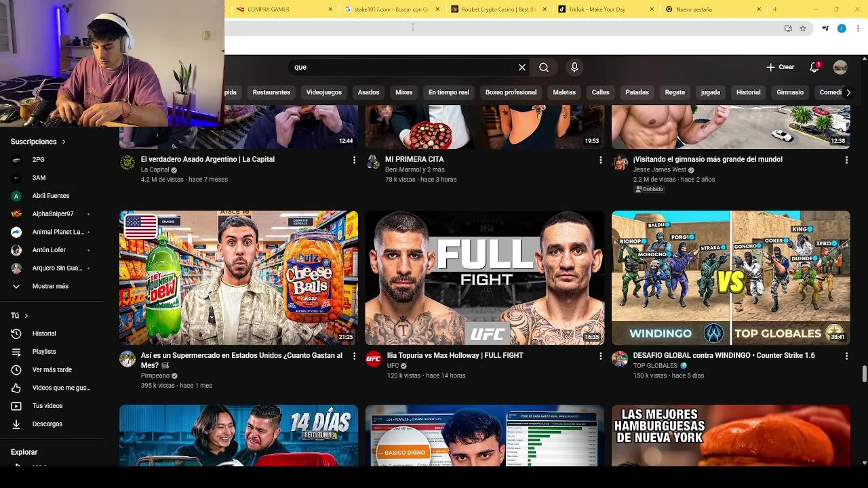Open Explorar section heading
The width and height of the screenshot is (868, 488).
[x=24, y=452]
